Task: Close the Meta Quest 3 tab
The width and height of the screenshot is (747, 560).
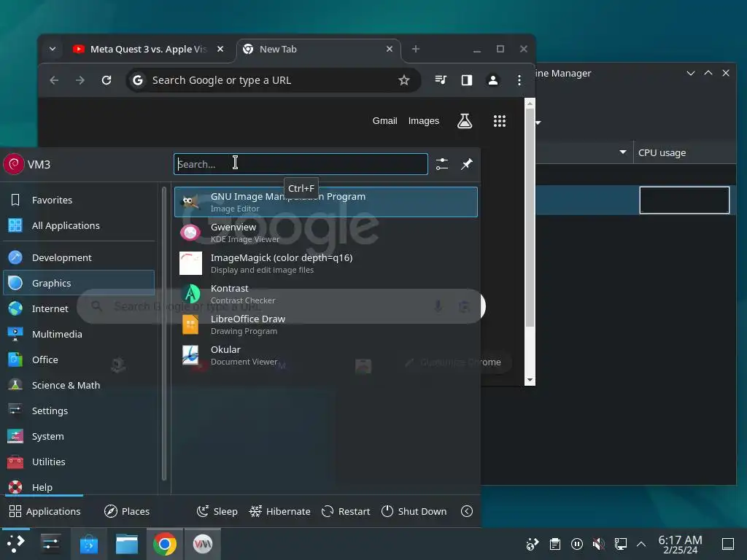Action: (220, 49)
